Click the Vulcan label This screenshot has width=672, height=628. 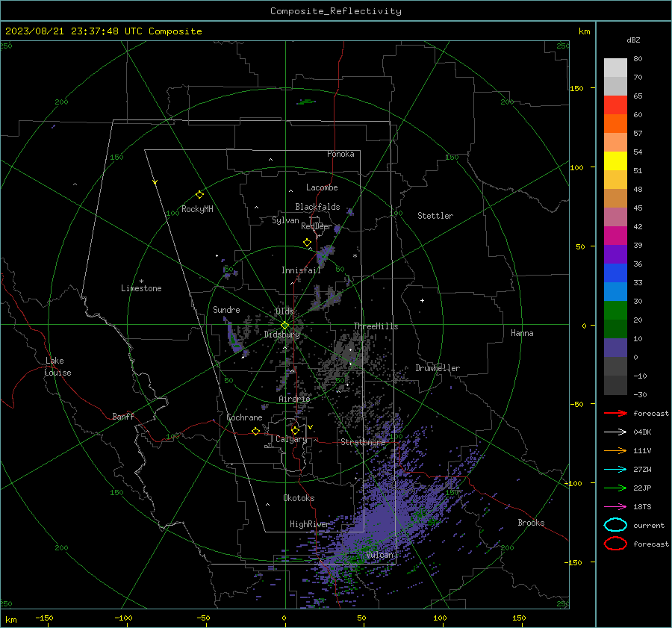[380, 555]
